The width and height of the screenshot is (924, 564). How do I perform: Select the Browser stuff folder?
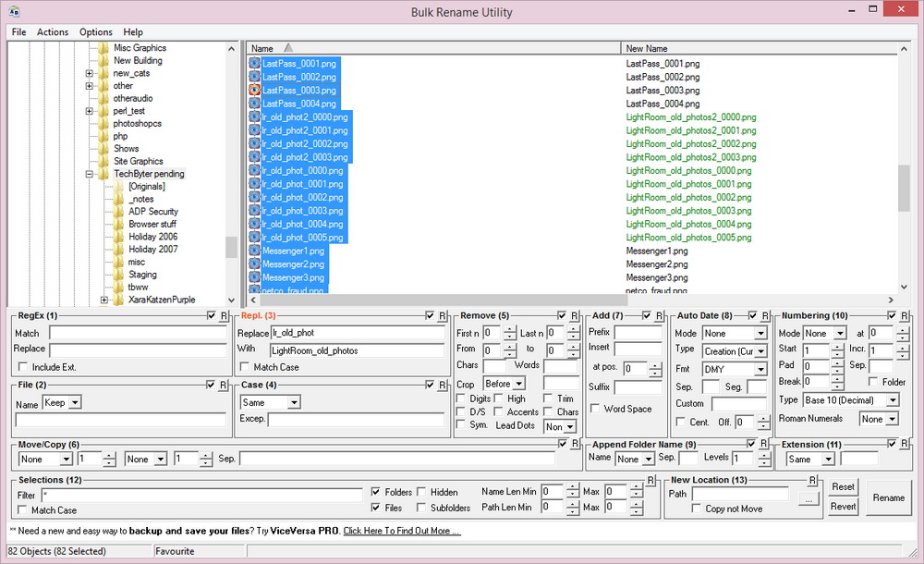152,224
